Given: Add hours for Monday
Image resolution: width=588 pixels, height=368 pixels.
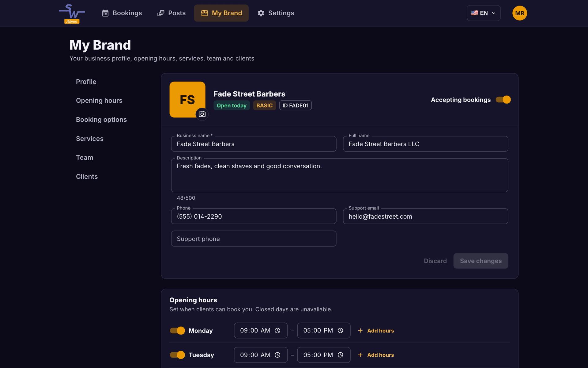Looking at the screenshot, I should coord(376,331).
